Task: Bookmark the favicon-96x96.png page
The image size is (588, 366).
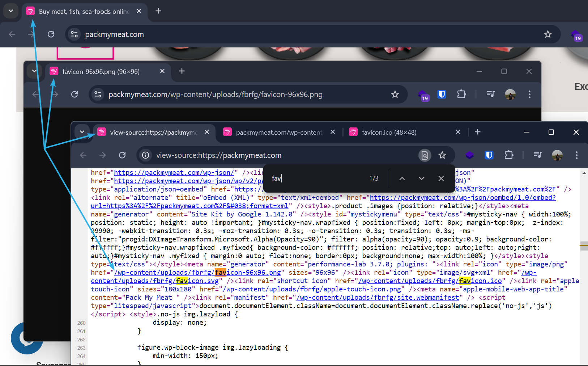Action: pos(395,94)
